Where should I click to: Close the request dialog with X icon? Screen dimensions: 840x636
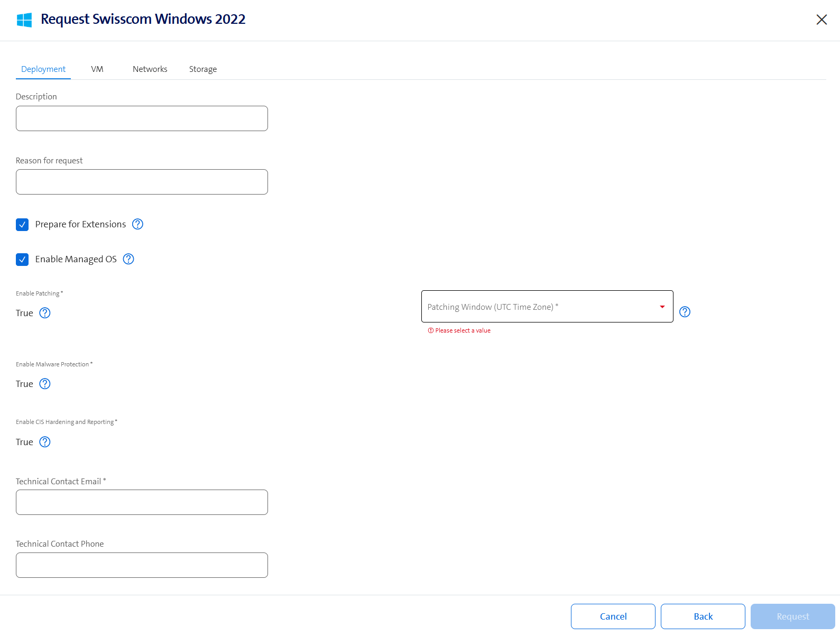point(821,20)
